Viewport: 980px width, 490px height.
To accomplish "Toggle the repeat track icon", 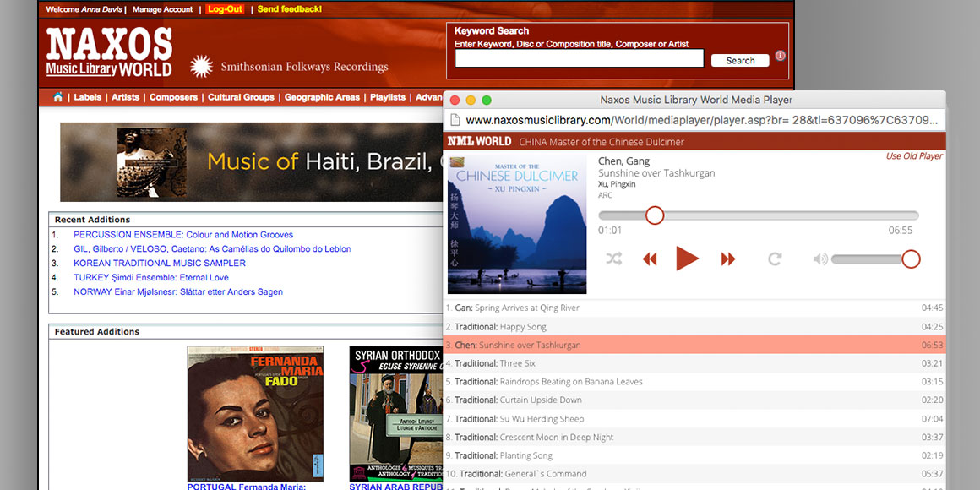I will (775, 259).
